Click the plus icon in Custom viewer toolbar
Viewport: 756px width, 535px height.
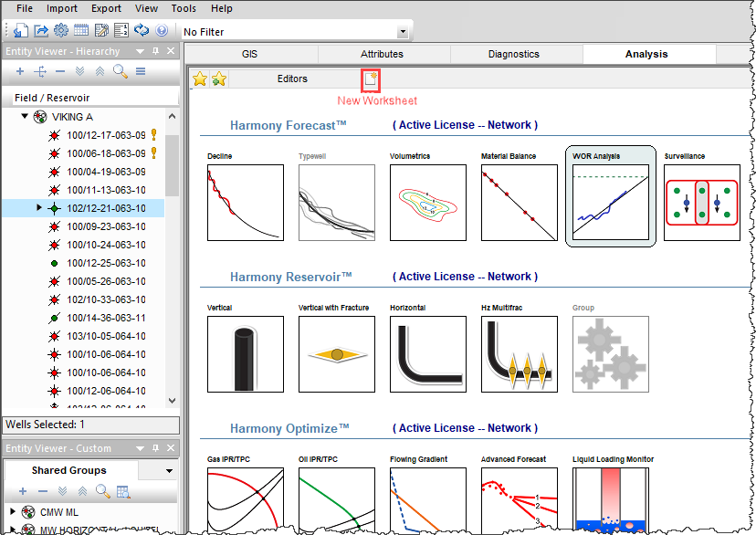(23, 491)
